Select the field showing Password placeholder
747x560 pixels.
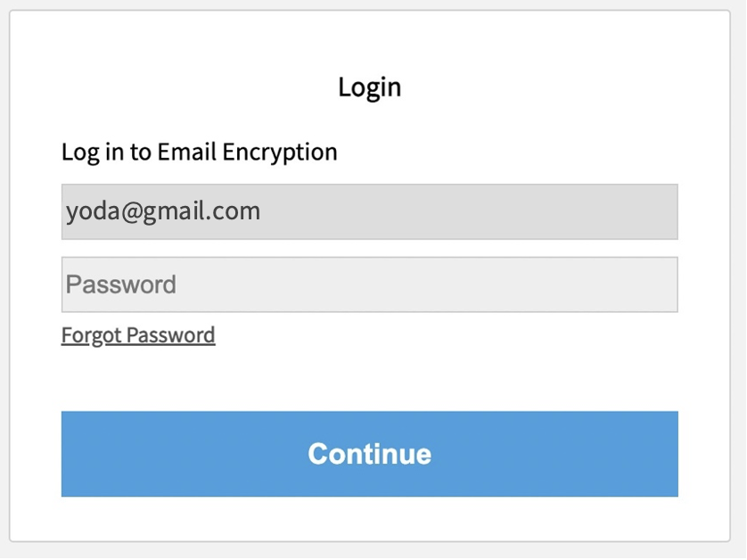click(369, 284)
